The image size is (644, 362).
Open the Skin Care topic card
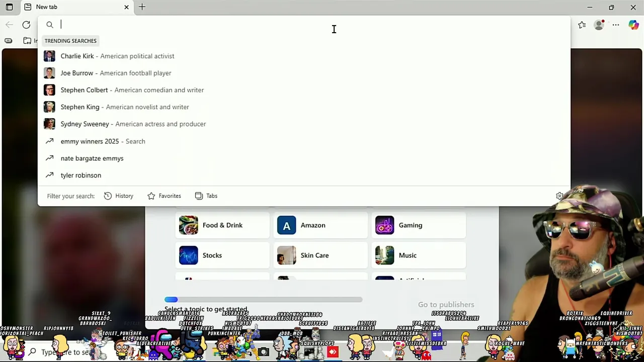[321, 255]
